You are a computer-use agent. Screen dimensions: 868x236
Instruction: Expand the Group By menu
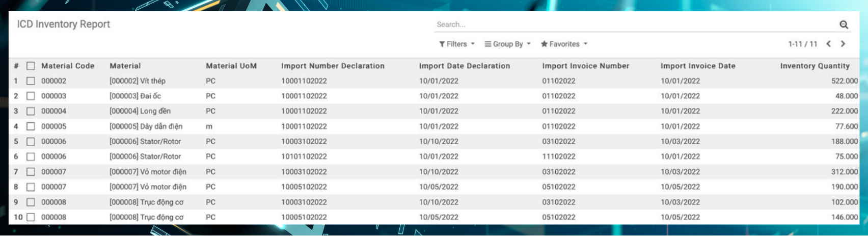pyautogui.click(x=507, y=44)
